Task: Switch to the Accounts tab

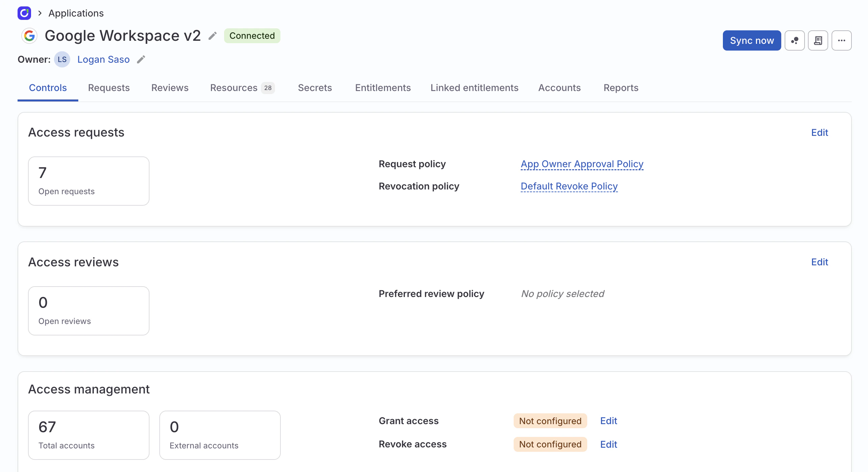Action: [x=559, y=88]
